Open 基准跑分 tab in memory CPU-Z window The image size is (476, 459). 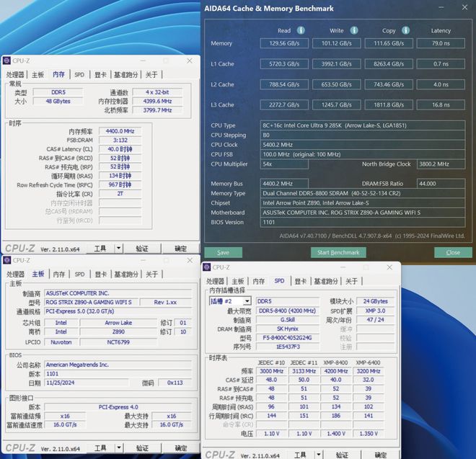(x=125, y=75)
